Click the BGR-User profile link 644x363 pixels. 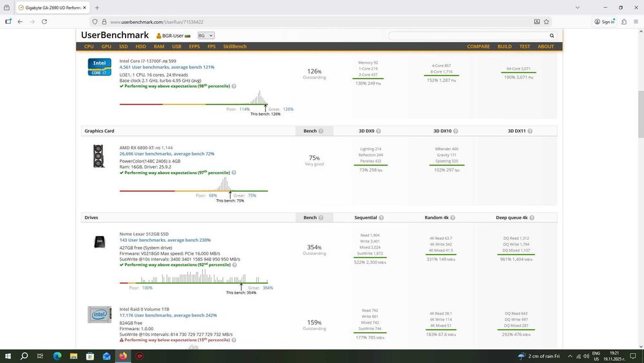tap(173, 35)
